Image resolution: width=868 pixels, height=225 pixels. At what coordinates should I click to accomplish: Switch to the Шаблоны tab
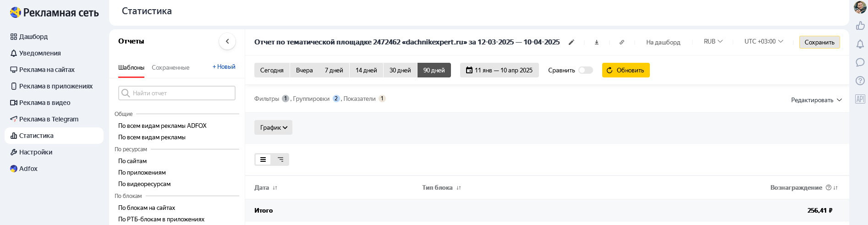point(131,67)
